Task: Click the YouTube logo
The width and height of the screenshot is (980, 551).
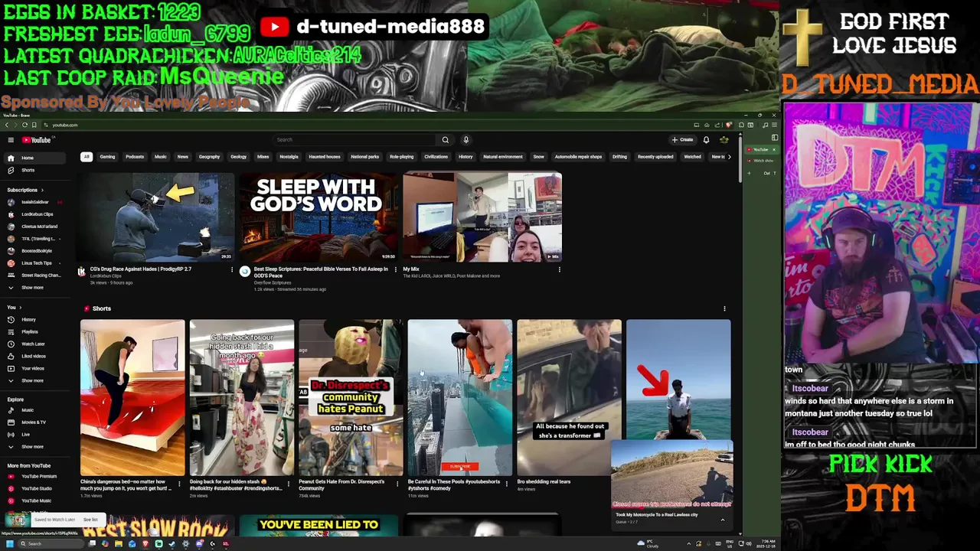Action: click(x=36, y=140)
